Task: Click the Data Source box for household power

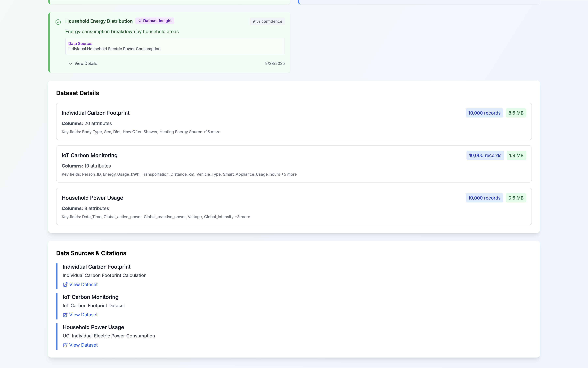Action: [x=175, y=46]
